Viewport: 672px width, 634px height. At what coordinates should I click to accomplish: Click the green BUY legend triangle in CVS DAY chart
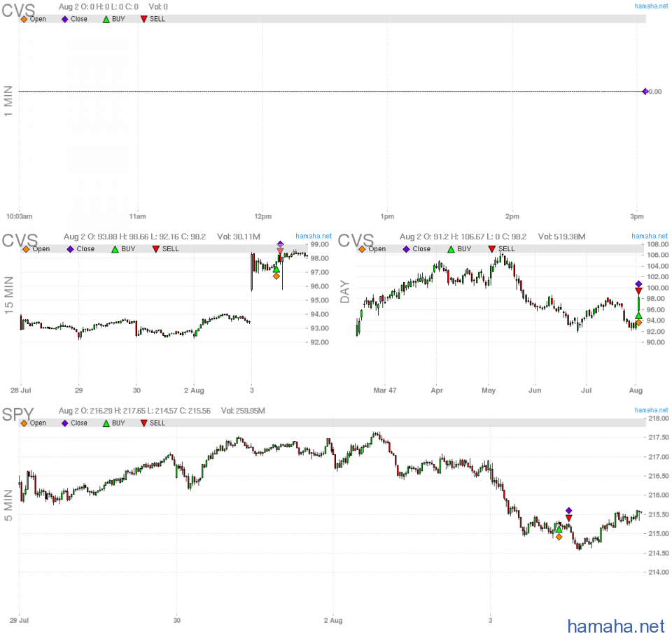tap(451, 249)
